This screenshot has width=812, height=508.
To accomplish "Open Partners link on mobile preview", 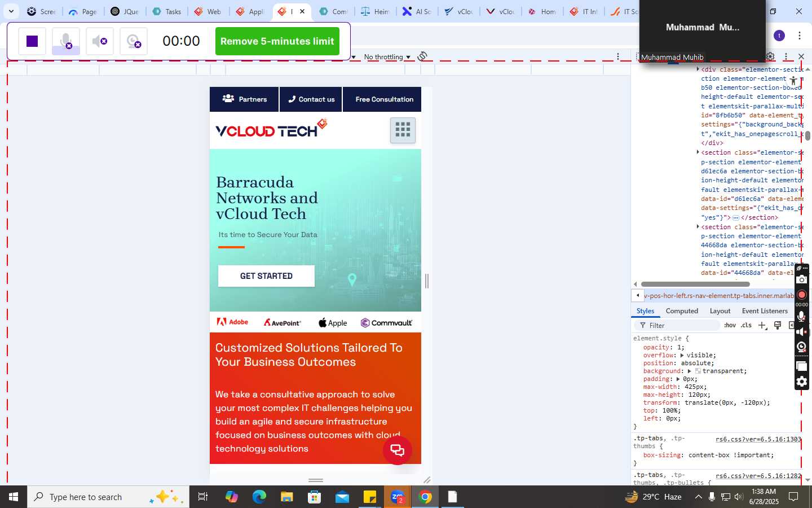I will [x=244, y=99].
